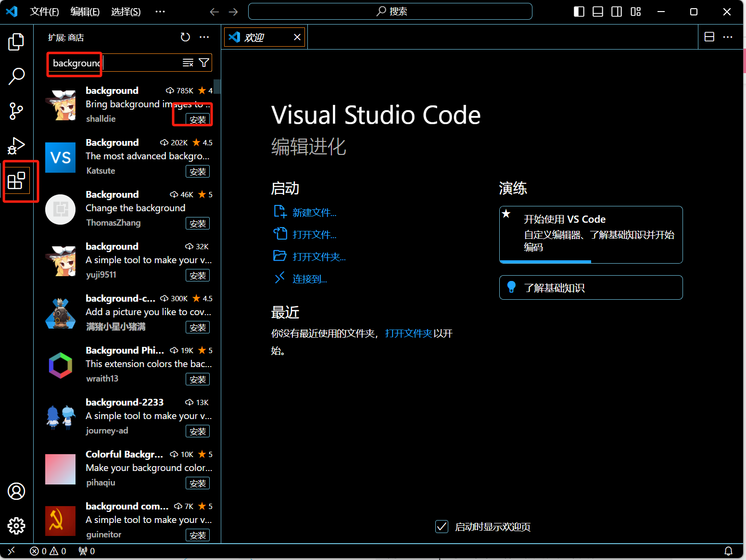746x560 pixels.
Task: Select background-2233 extension title
Action: coord(125,402)
